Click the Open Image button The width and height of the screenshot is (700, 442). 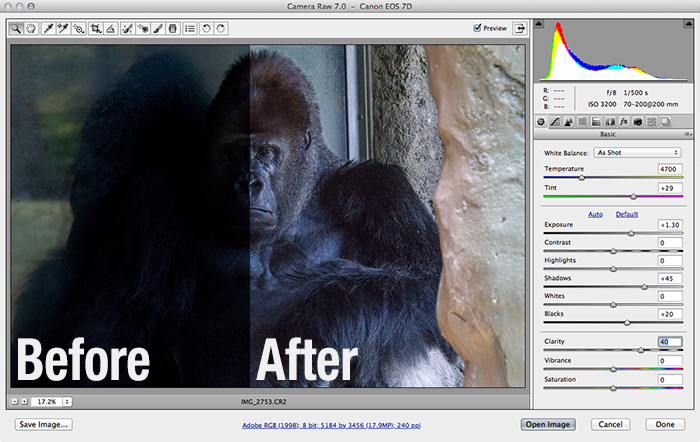pos(548,424)
